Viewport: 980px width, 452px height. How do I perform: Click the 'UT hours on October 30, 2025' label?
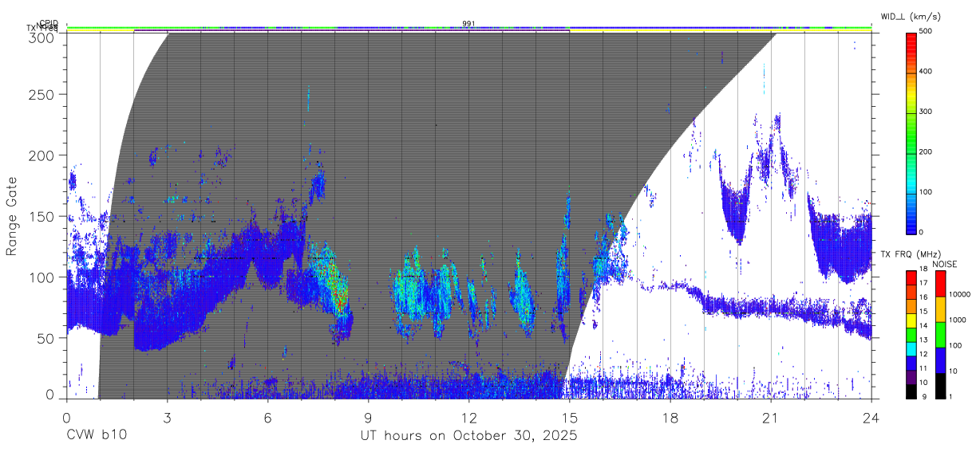point(468,436)
